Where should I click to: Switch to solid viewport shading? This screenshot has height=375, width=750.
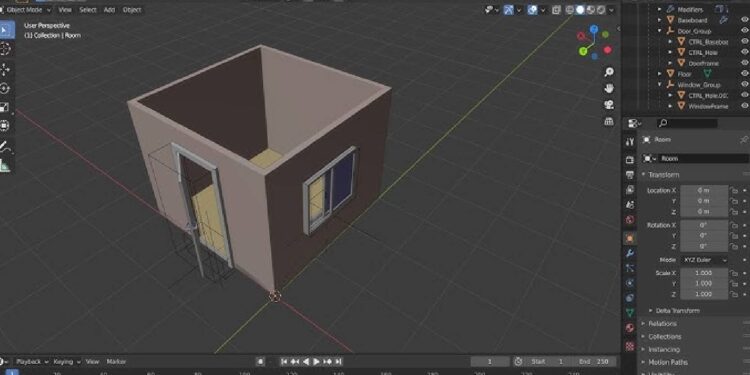(x=580, y=10)
